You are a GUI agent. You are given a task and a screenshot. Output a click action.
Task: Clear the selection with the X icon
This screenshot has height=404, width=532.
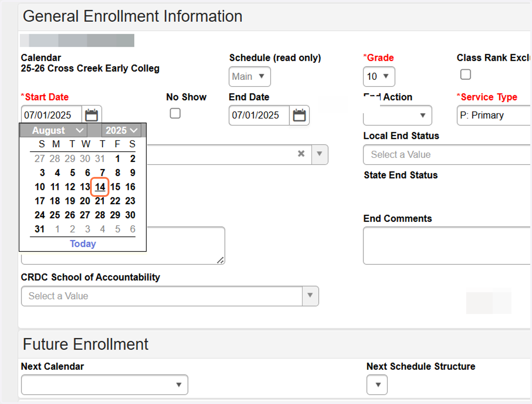pos(301,154)
